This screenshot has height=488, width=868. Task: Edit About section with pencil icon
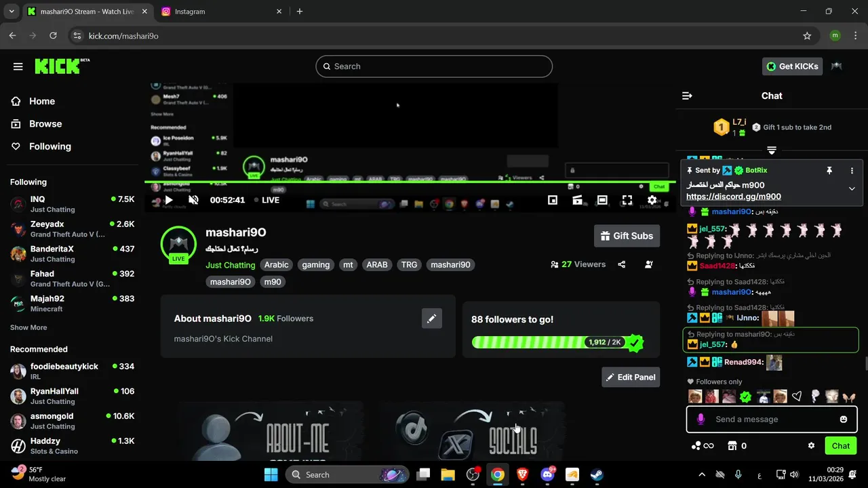(x=432, y=319)
